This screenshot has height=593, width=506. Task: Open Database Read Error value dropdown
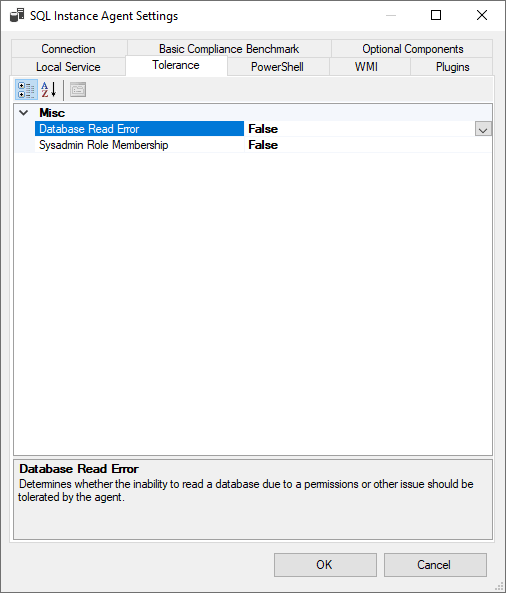pos(483,129)
